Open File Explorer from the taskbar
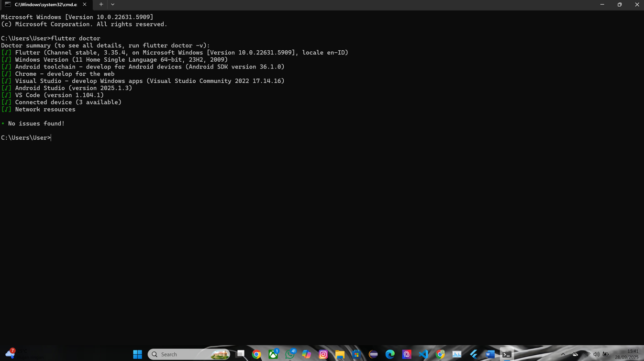This screenshot has width=644, height=361. [340, 354]
